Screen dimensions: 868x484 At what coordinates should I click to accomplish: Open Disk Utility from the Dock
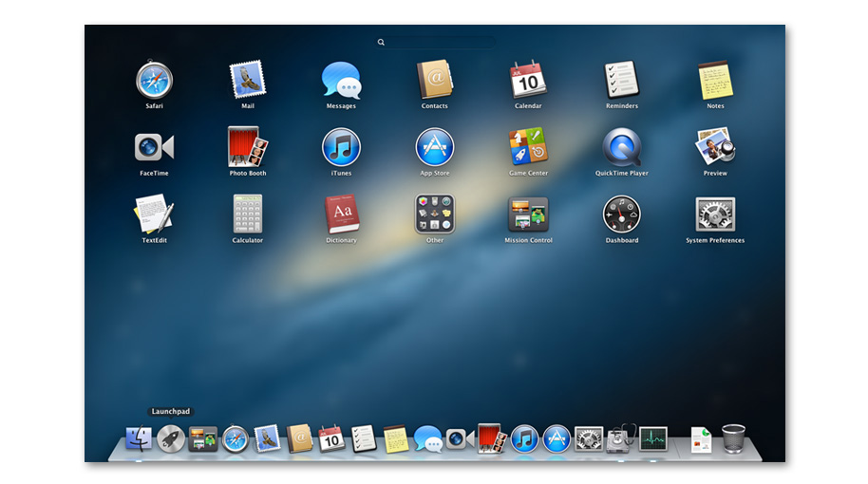click(x=621, y=438)
